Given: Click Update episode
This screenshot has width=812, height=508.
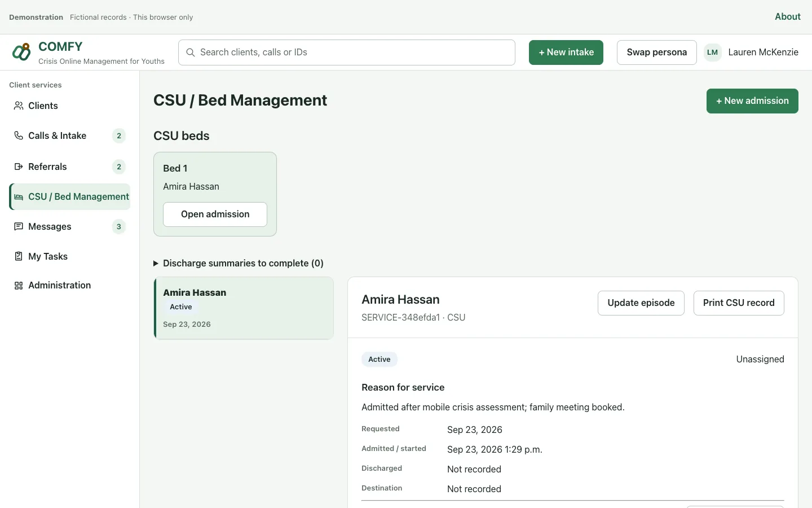Looking at the screenshot, I should [641, 303].
